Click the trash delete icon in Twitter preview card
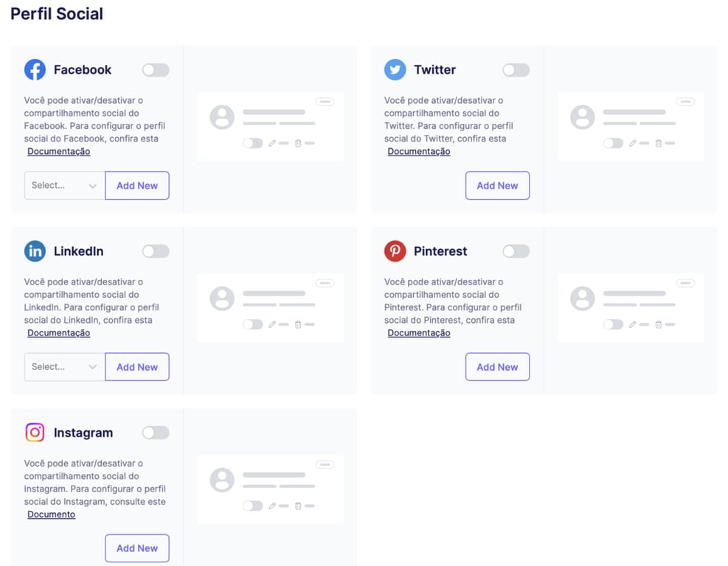Viewport: 728px width, 566px height. pos(660,143)
